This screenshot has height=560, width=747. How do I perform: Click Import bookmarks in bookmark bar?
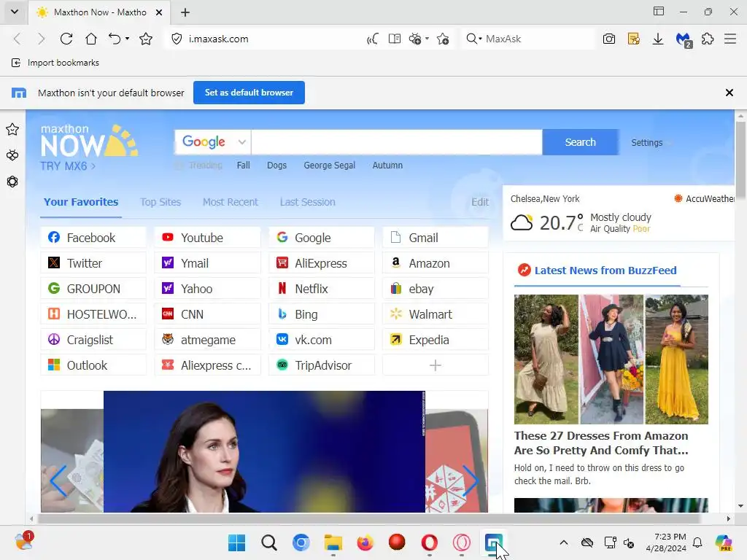tap(55, 63)
